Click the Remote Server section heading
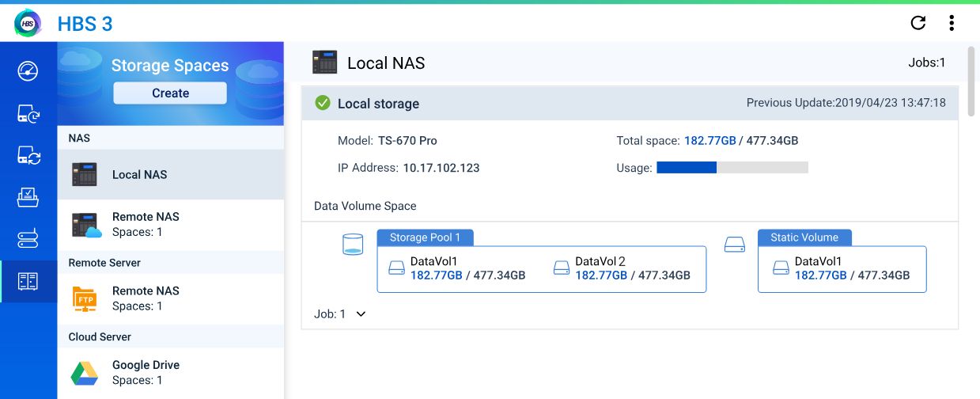This screenshot has height=399, width=980. (x=104, y=262)
